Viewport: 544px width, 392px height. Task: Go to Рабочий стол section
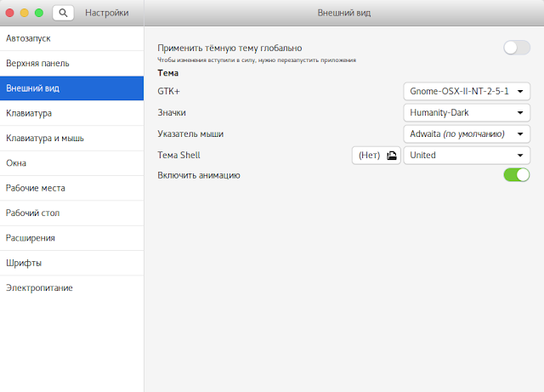(x=71, y=213)
